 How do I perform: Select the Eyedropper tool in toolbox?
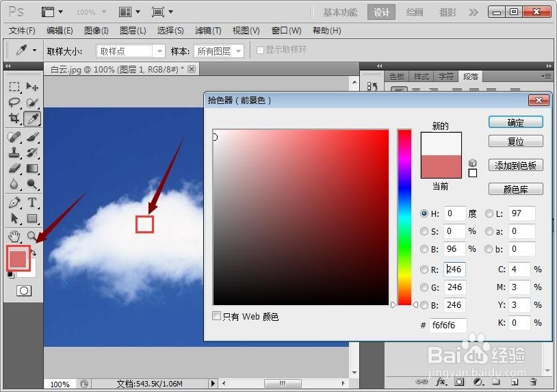(x=32, y=118)
